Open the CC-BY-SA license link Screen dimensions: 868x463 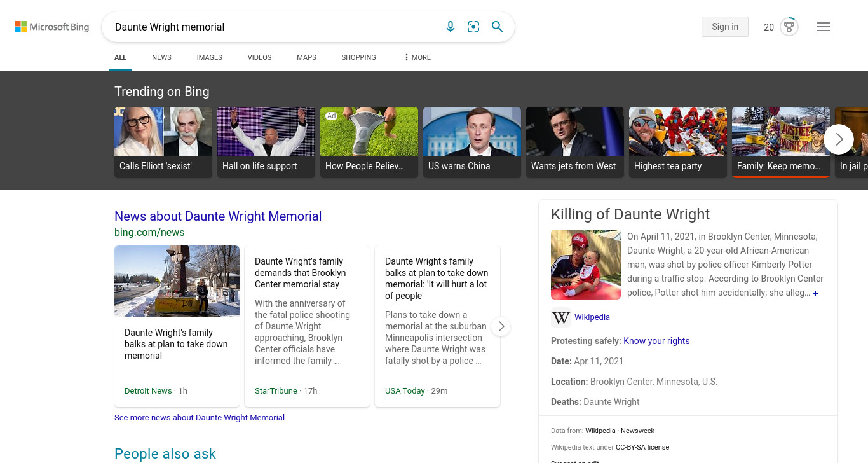[642, 447]
